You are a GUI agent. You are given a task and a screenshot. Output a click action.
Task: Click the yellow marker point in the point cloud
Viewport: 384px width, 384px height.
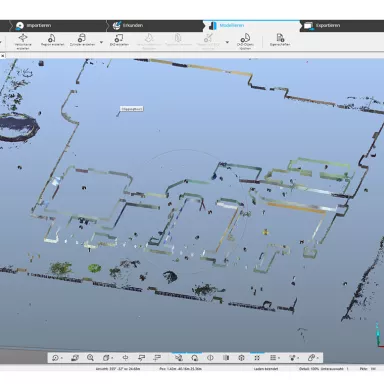point(265,231)
